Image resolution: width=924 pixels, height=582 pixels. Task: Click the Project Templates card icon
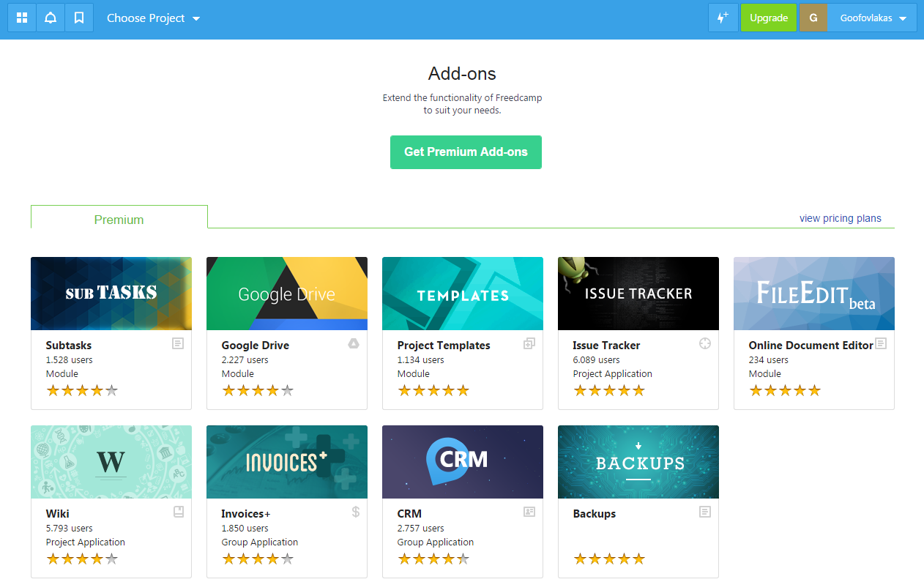529,343
